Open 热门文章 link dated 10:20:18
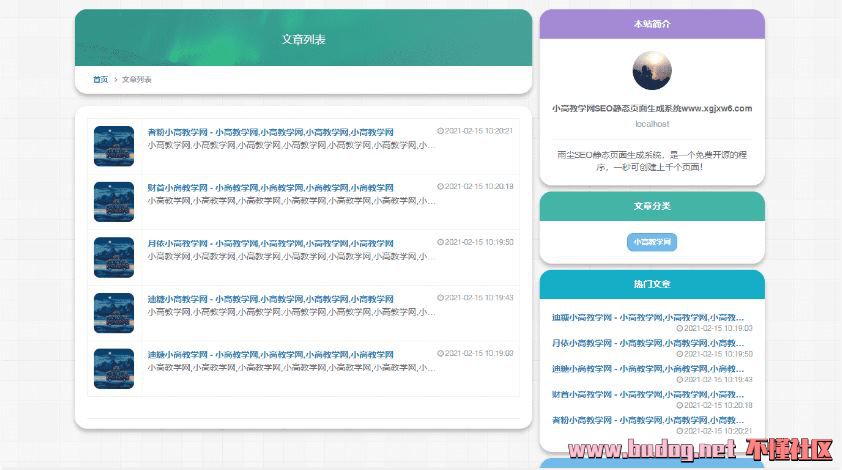The width and height of the screenshot is (842, 470). tap(648, 395)
